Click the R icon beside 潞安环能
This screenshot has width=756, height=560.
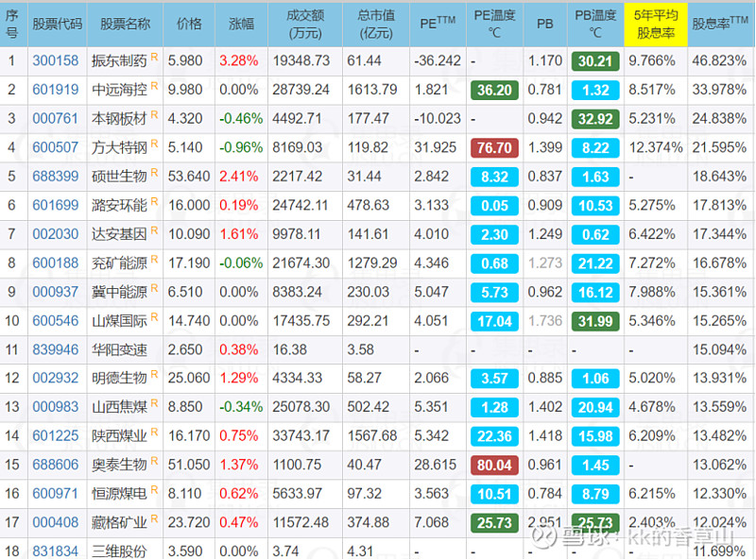point(154,202)
